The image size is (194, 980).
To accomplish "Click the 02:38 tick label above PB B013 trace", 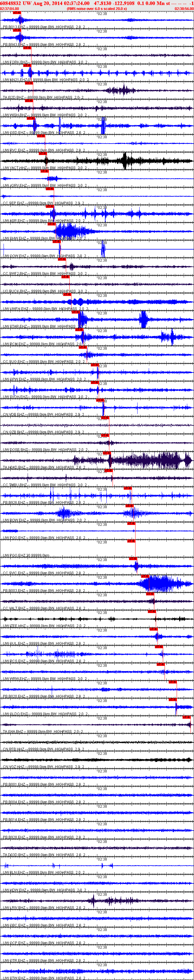I will point(102,14).
